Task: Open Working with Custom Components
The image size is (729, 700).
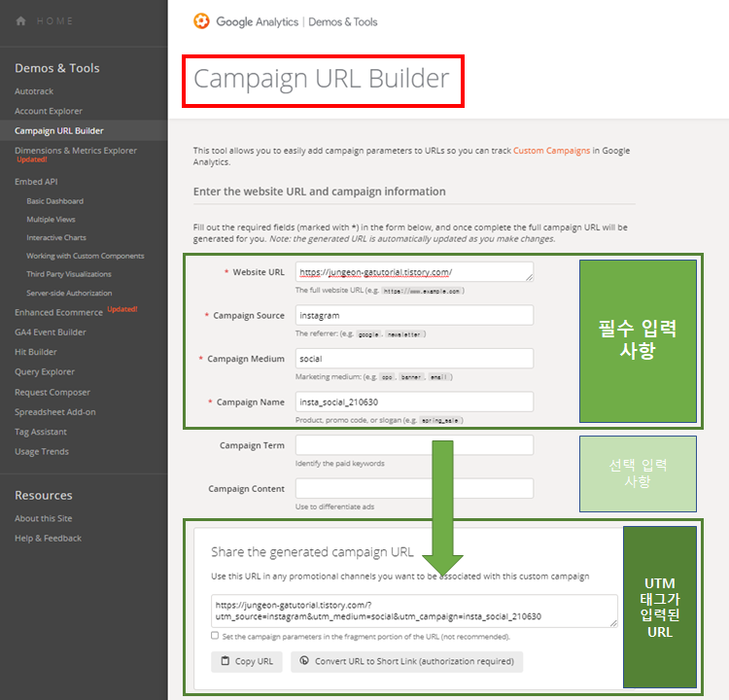Action: pyautogui.click(x=86, y=256)
